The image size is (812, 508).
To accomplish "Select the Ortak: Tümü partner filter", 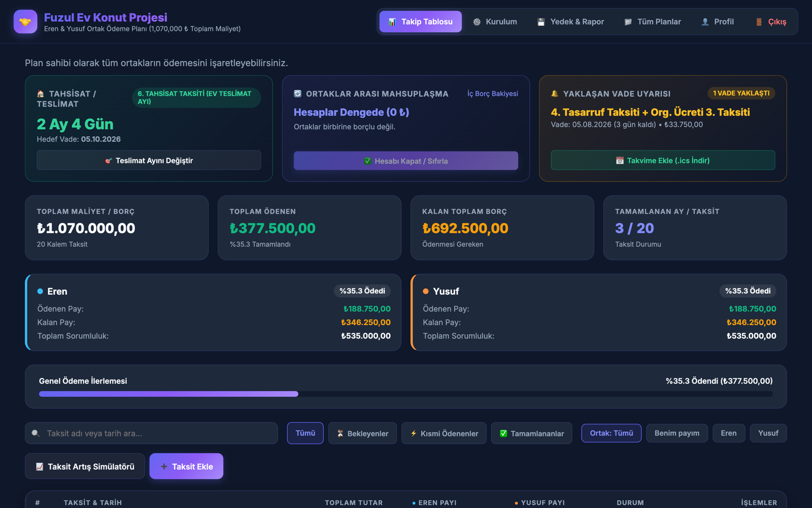I will [611, 433].
